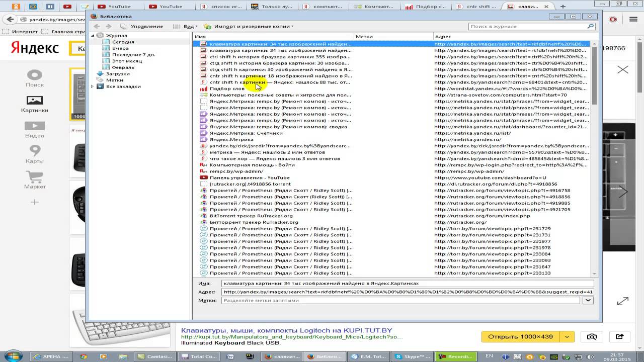Switch to the Компьют... browser tab
644x362 pixels.
coord(374,7)
